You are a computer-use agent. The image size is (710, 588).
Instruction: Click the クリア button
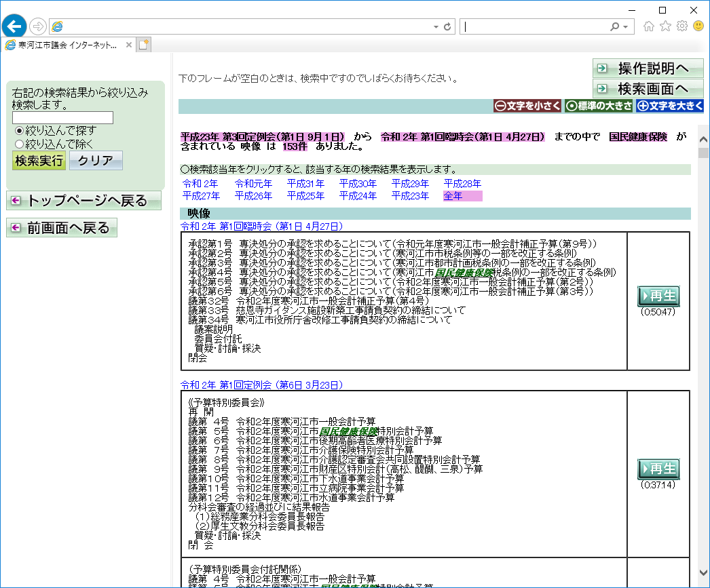click(96, 161)
